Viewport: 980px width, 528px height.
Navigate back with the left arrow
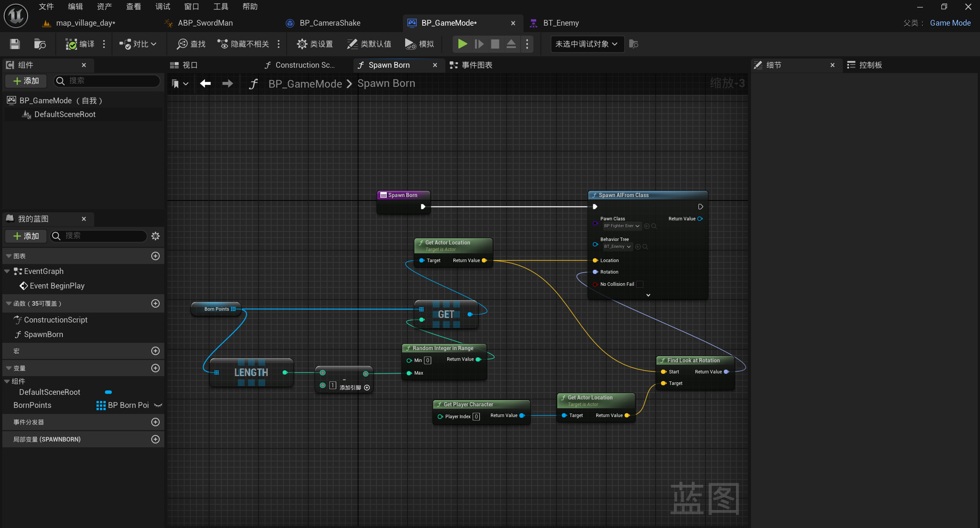[205, 83]
